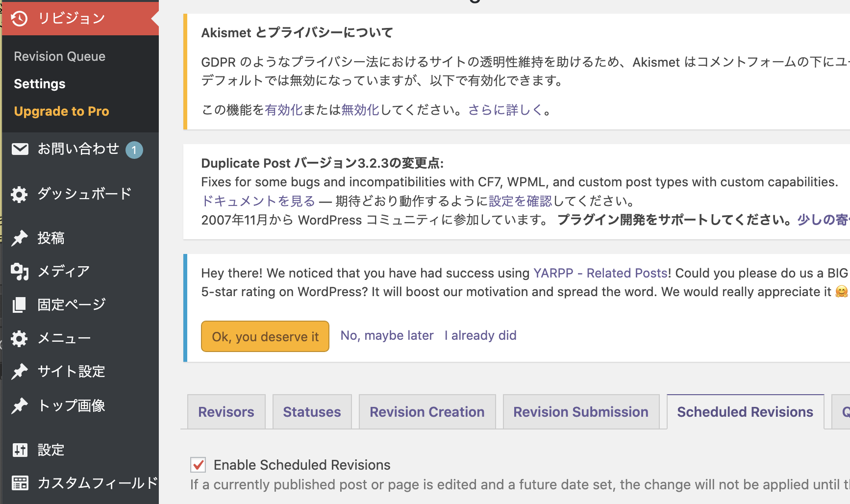Click the 'I already did' link

(480, 335)
